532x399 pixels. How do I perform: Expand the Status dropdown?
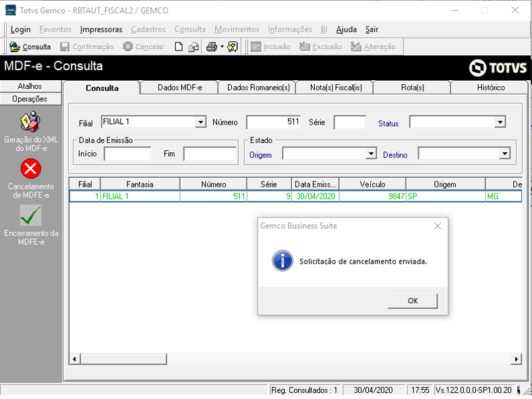coord(500,122)
